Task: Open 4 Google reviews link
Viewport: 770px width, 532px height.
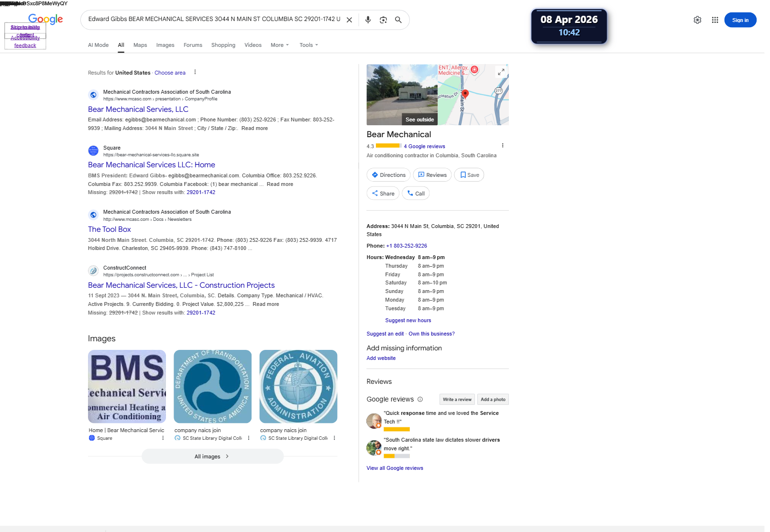Action: pyautogui.click(x=424, y=146)
